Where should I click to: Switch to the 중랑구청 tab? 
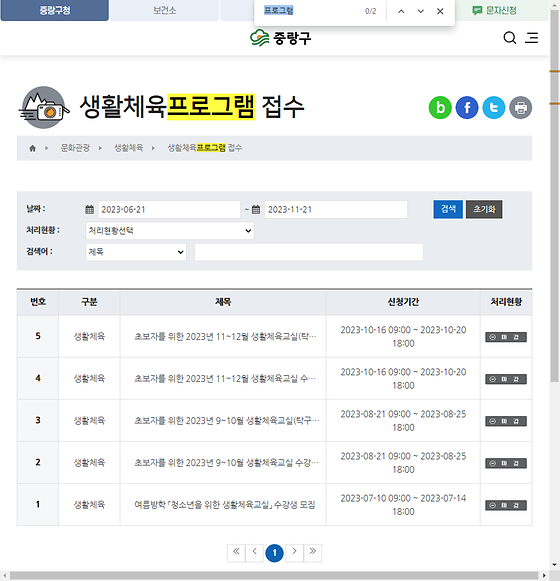[x=55, y=10]
